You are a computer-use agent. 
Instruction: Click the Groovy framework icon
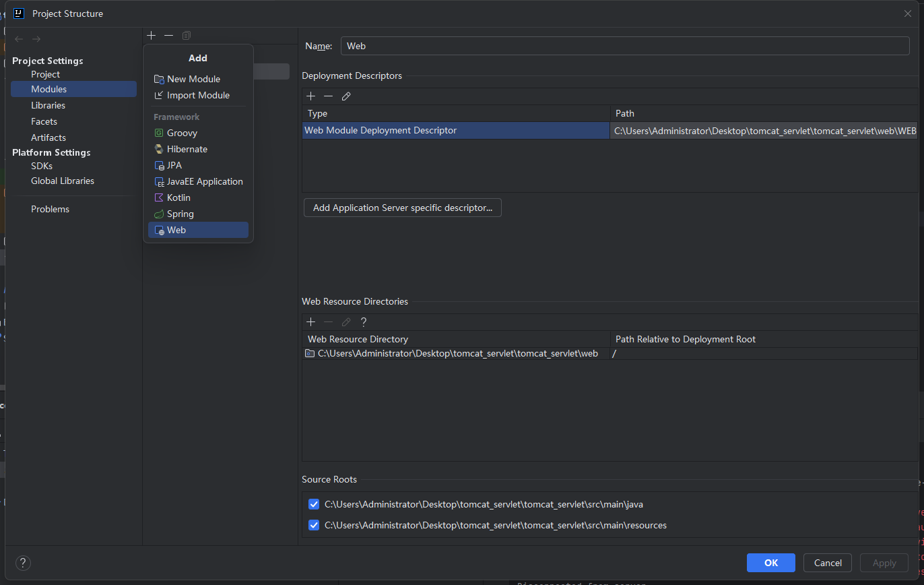pyautogui.click(x=159, y=133)
